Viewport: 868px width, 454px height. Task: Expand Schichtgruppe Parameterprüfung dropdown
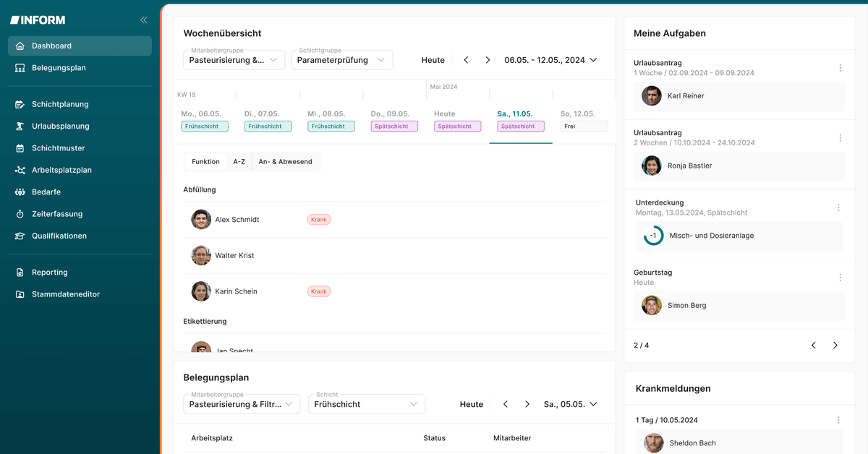click(x=341, y=60)
